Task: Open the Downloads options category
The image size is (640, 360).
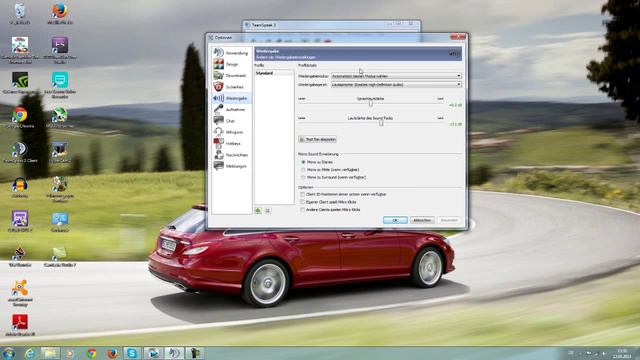Action: click(231, 76)
